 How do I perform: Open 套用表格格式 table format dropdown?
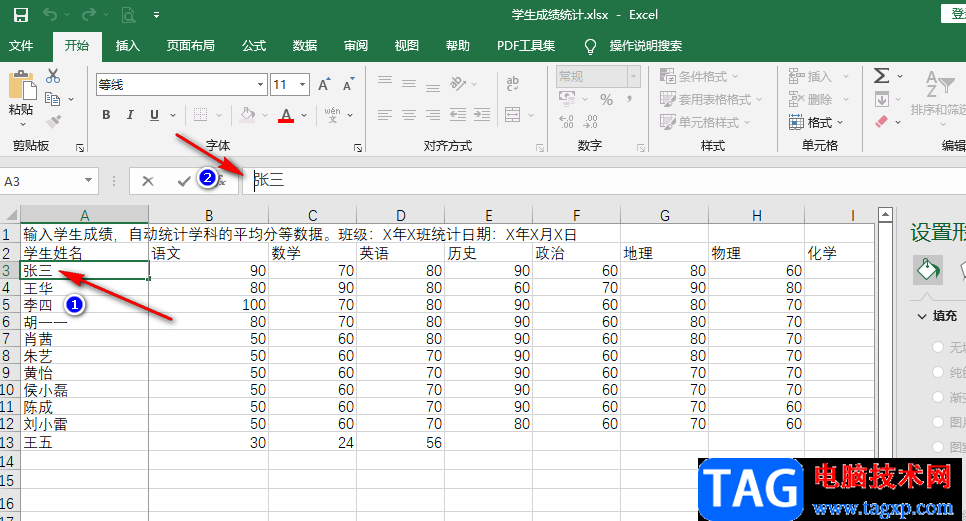click(x=711, y=99)
